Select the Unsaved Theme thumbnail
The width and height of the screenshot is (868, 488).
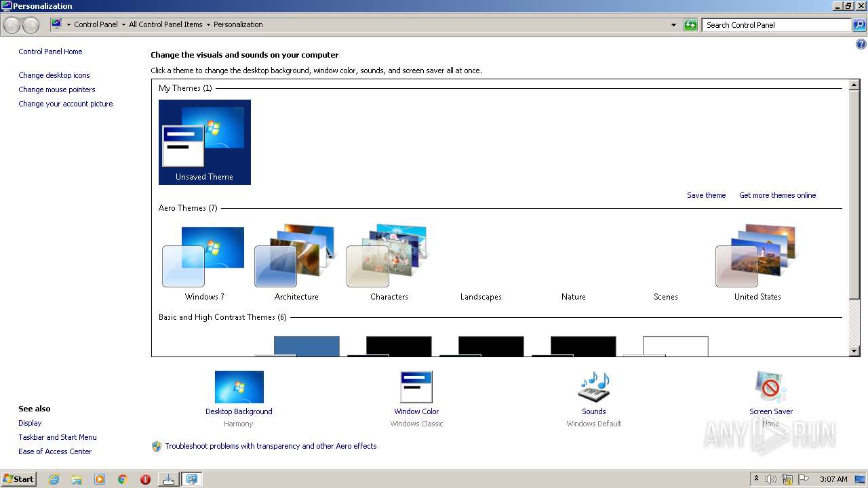[x=205, y=142]
